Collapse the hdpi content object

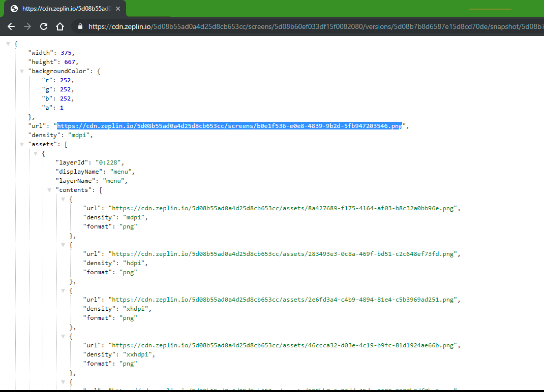point(63,245)
